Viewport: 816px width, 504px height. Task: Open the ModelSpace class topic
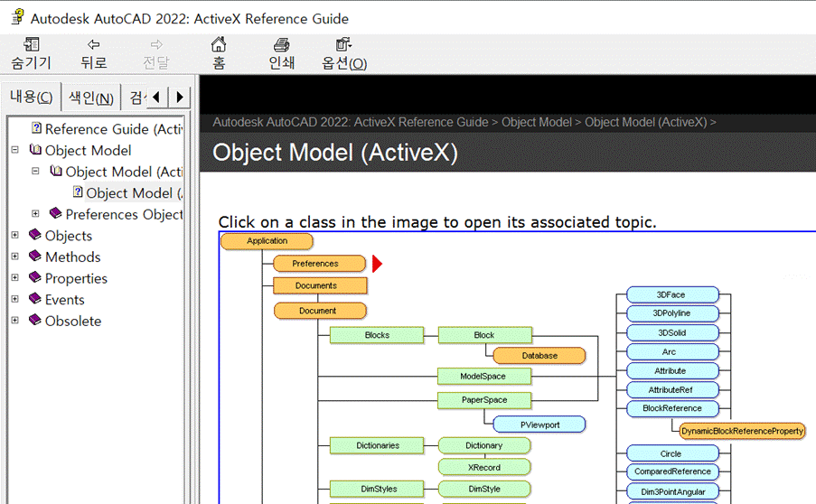pyautogui.click(x=484, y=376)
